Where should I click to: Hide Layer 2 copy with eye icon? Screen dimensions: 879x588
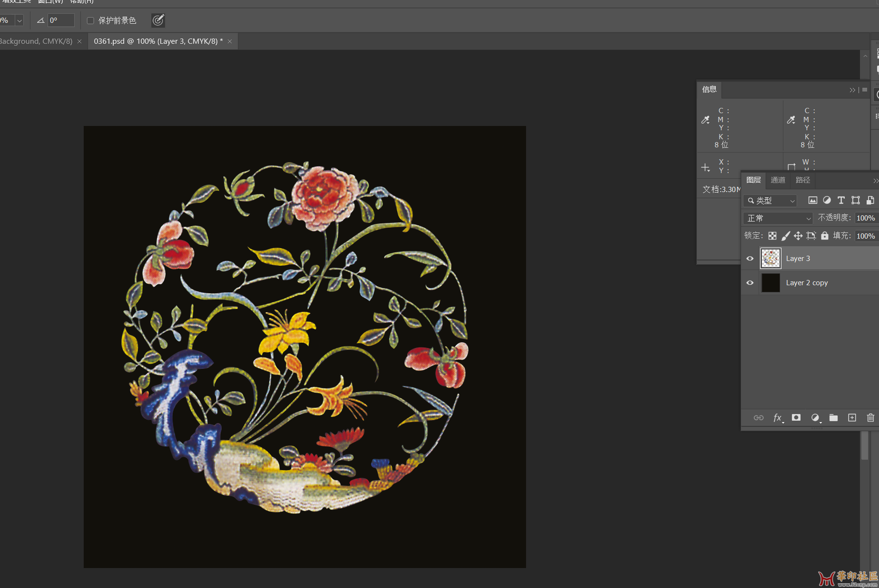click(x=750, y=283)
